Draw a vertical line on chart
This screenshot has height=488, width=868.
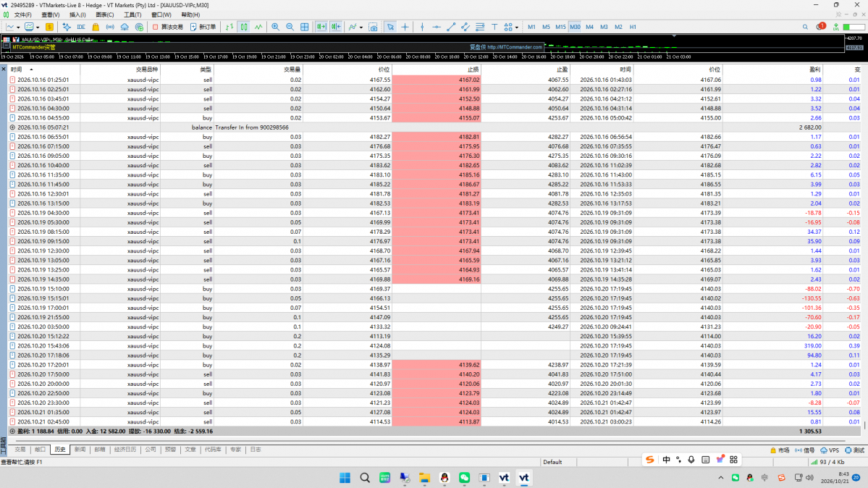tap(422, 27)
